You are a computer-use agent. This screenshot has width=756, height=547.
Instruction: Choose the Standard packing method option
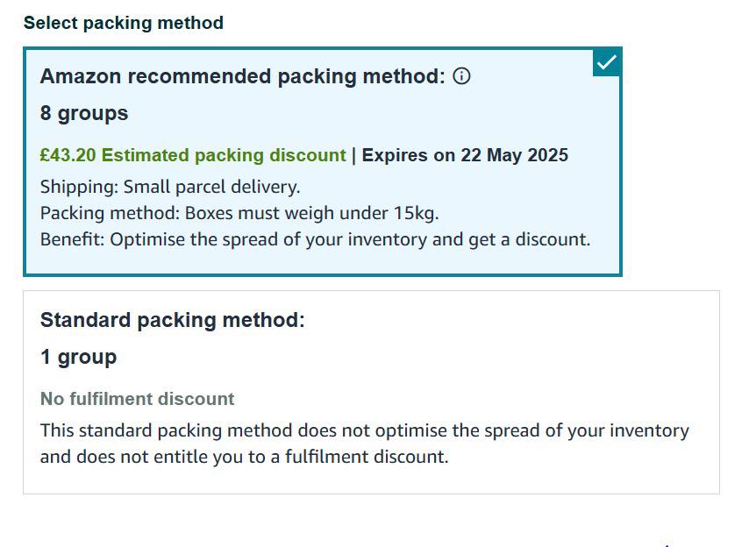click(x=371, y=393)
